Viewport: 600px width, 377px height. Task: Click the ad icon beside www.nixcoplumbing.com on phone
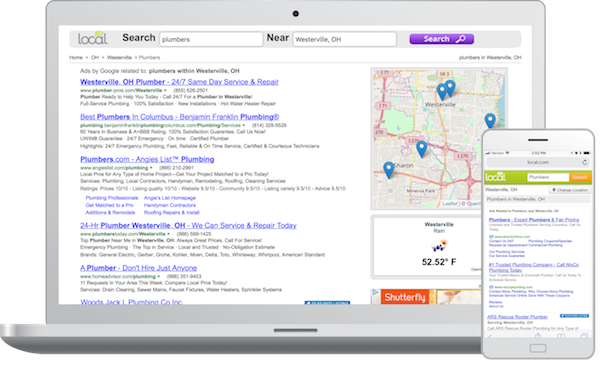point(491,287)
